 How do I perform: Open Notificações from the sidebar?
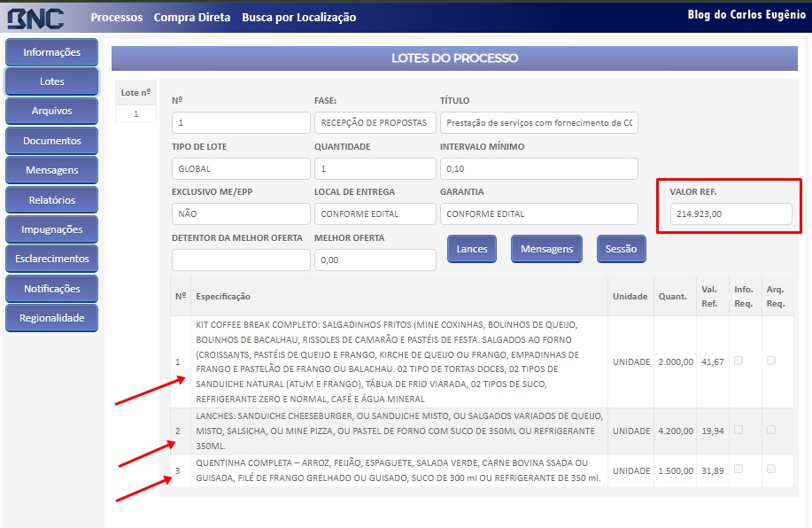[51, 289]
